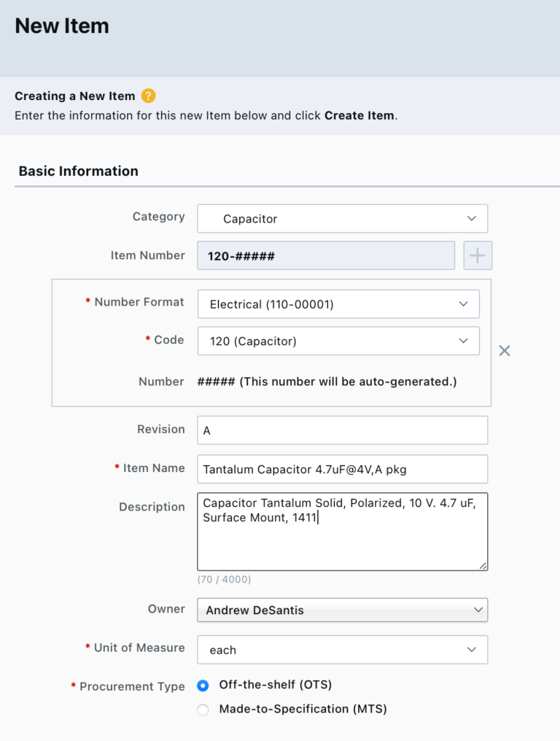Choose Made-to-Specification (MTS) radio option
This screenshot has height=741, width=560.
click(203, 710)
